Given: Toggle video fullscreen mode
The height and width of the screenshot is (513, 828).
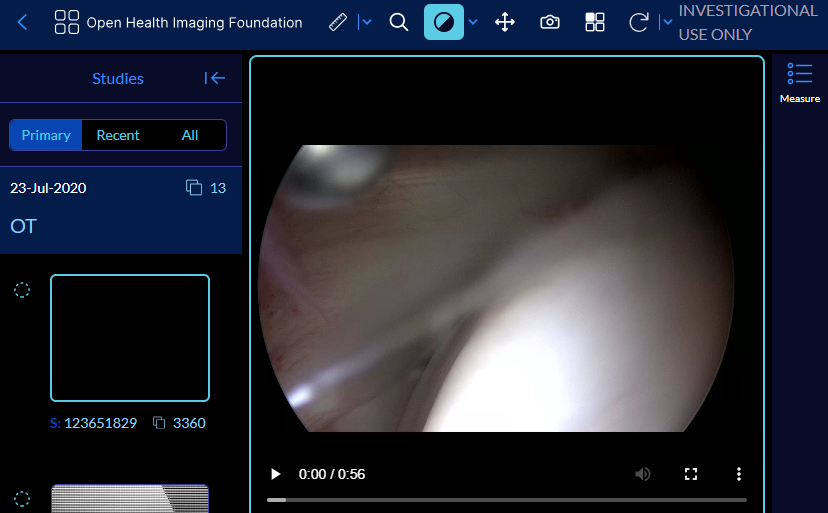Looking at the screenshot, I should pyautogui.click(x=690, y=474).
